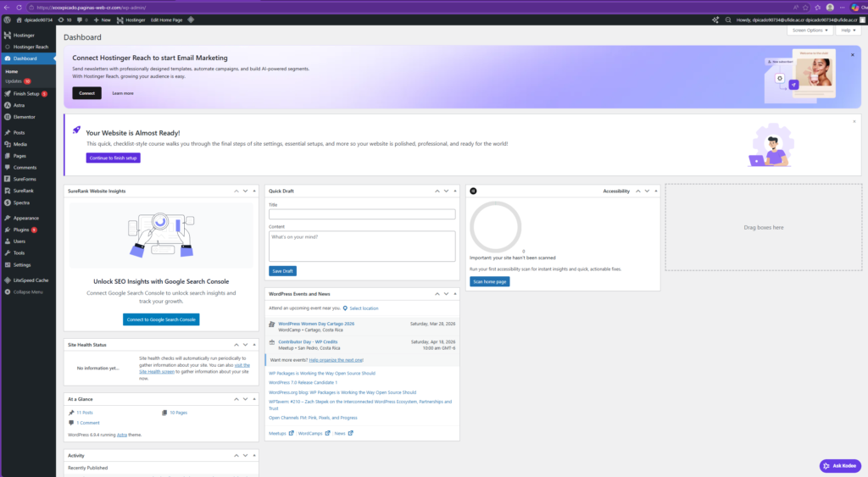Viewport: 868px width, 477px height.
Task: Open Comments in the sidebar
Action: 28,168
